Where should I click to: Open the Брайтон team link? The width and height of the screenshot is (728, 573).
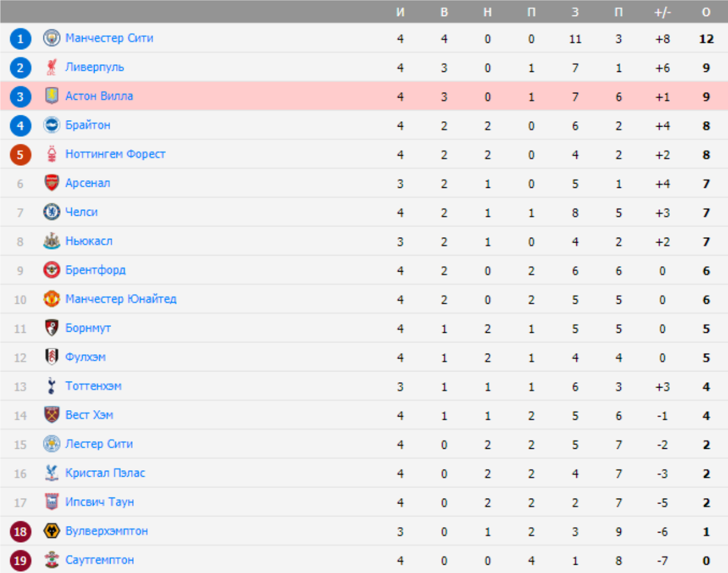click(x=88, y=125)
